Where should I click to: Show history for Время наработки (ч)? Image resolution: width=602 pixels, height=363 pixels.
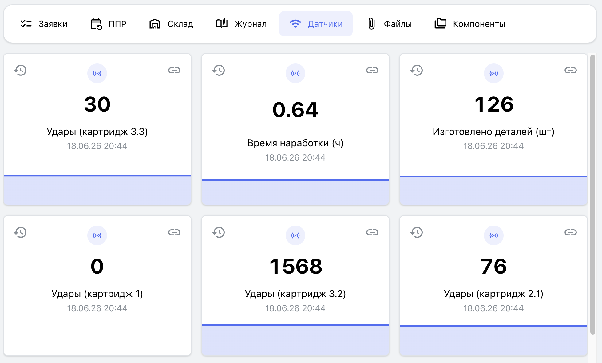pyautogui.click(x=218, y=70)
